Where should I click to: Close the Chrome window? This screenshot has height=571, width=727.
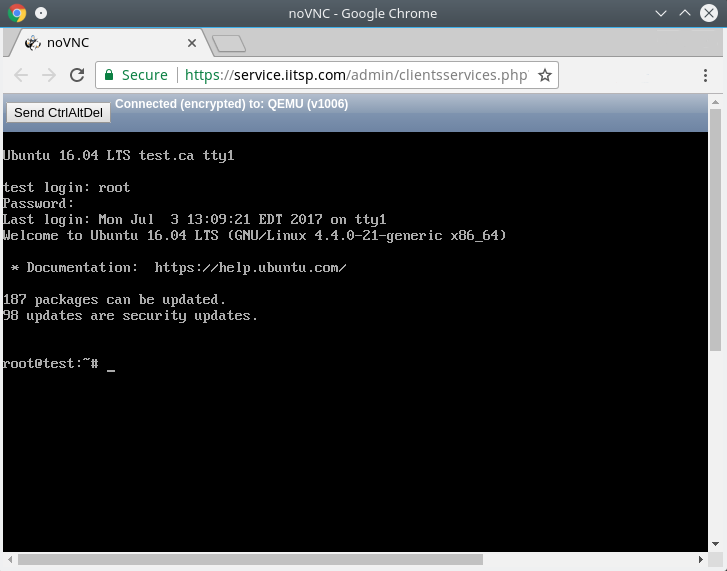[x=709, y=13]
